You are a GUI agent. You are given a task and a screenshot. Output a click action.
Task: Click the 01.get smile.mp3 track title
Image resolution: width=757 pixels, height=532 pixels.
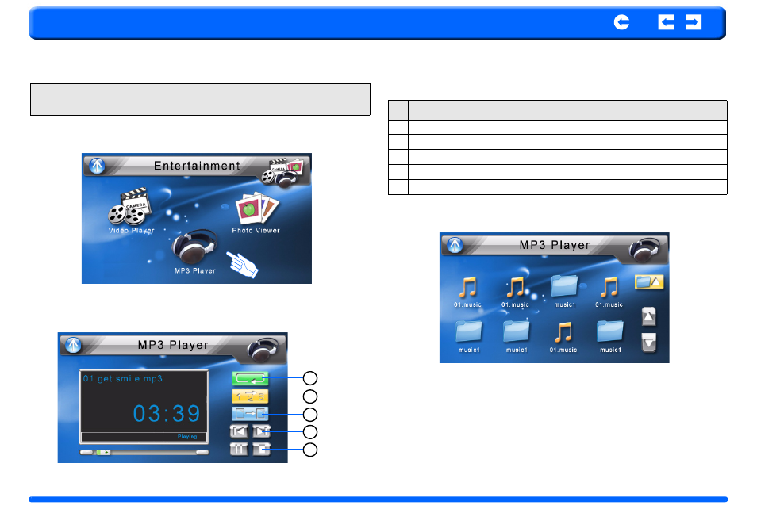[123, 379]
